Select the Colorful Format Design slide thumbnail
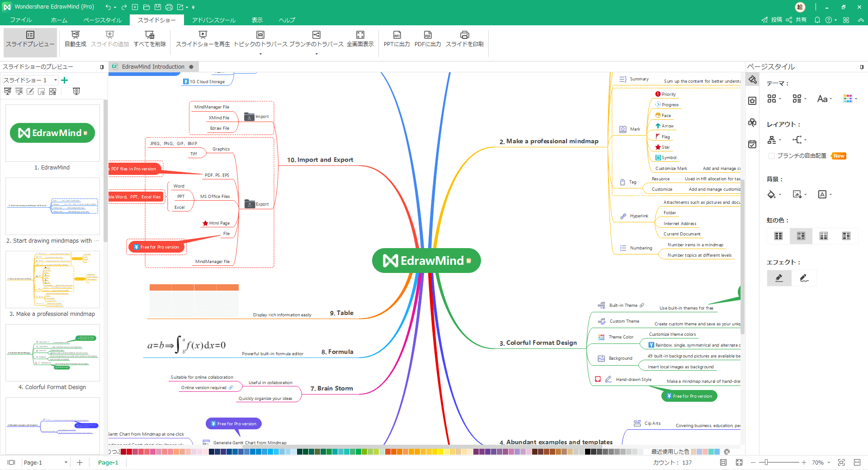The width and height of the screenshot is (868, 470). pos(52,352)
